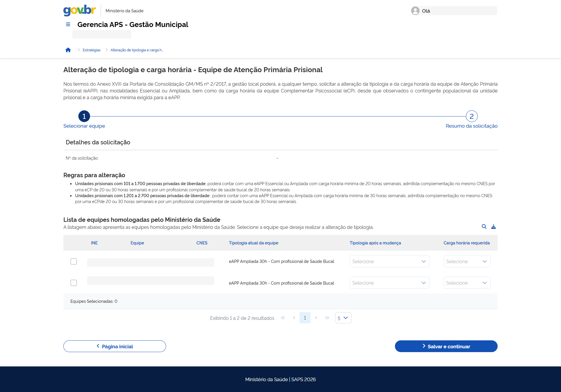This screenshot has height=392, width=561.
Task: Click the gov.br logo
Action: 80,10
